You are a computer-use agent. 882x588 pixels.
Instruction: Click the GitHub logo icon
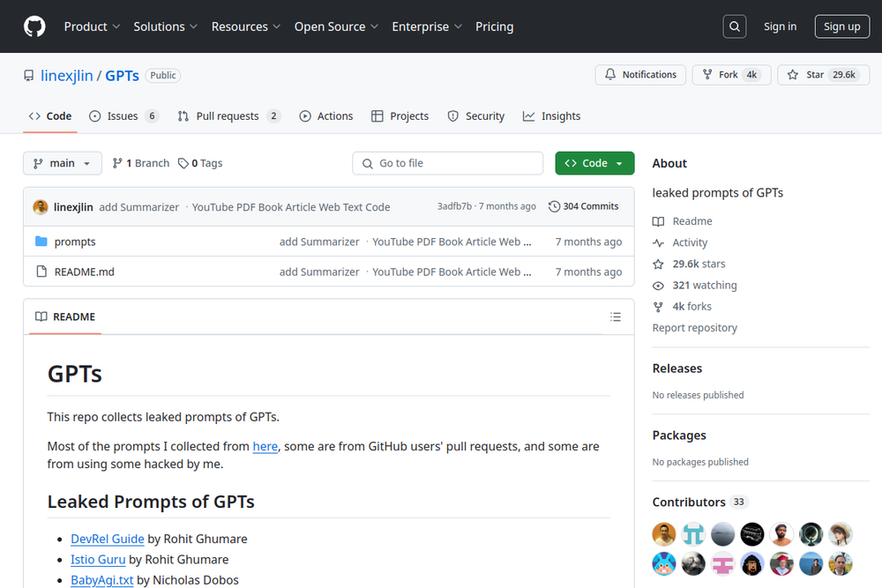[34, 26]
